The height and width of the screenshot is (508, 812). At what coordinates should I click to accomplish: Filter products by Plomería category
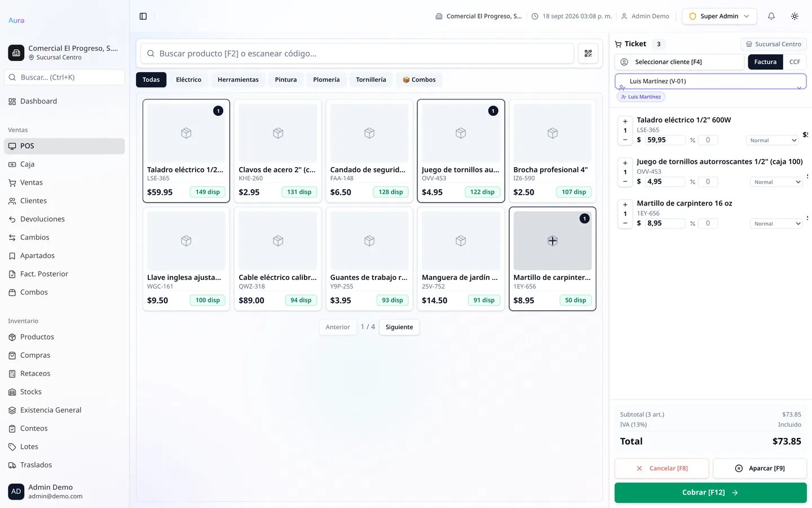(x=326, y=80)
